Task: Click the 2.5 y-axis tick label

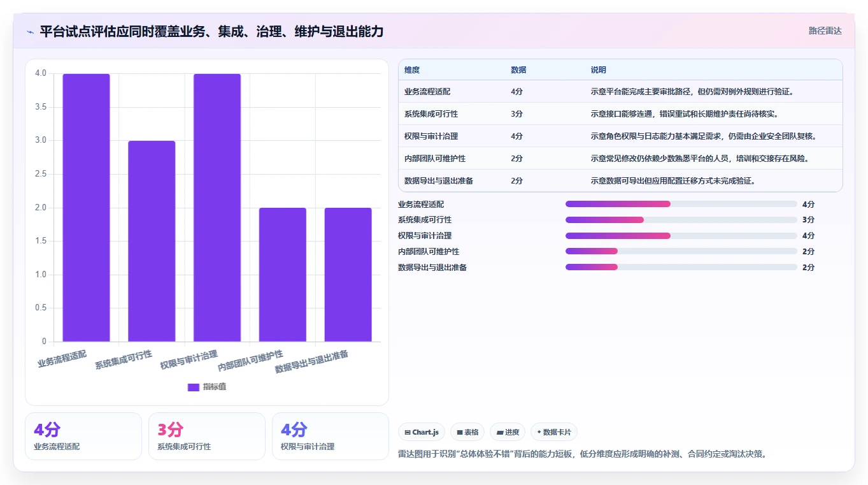Action: click(x=41, y=174)
